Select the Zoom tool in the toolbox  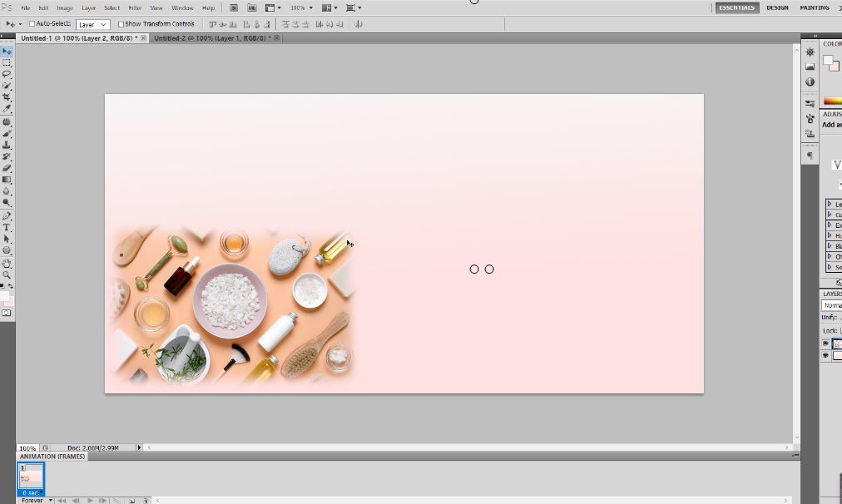7,274
